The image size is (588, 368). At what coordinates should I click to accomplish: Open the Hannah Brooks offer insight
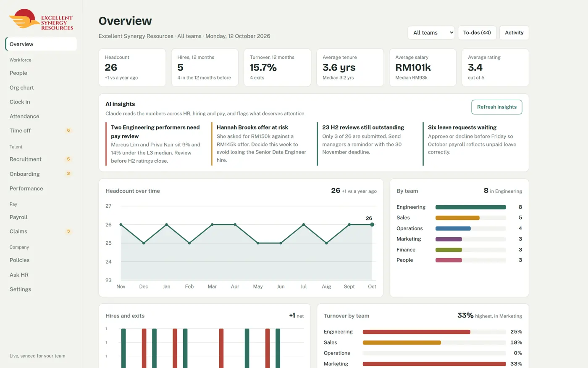[x=260, y=144]
